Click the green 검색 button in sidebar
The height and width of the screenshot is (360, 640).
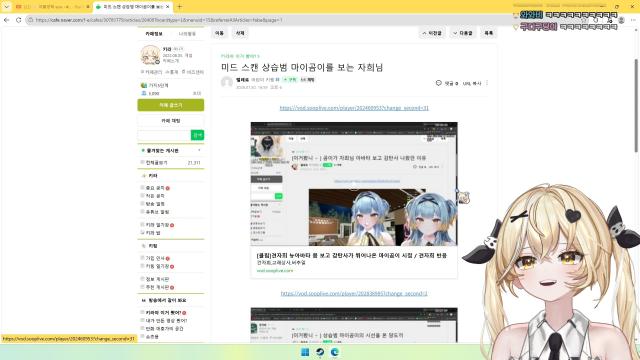pyautogui.click(x=197, y=135)
